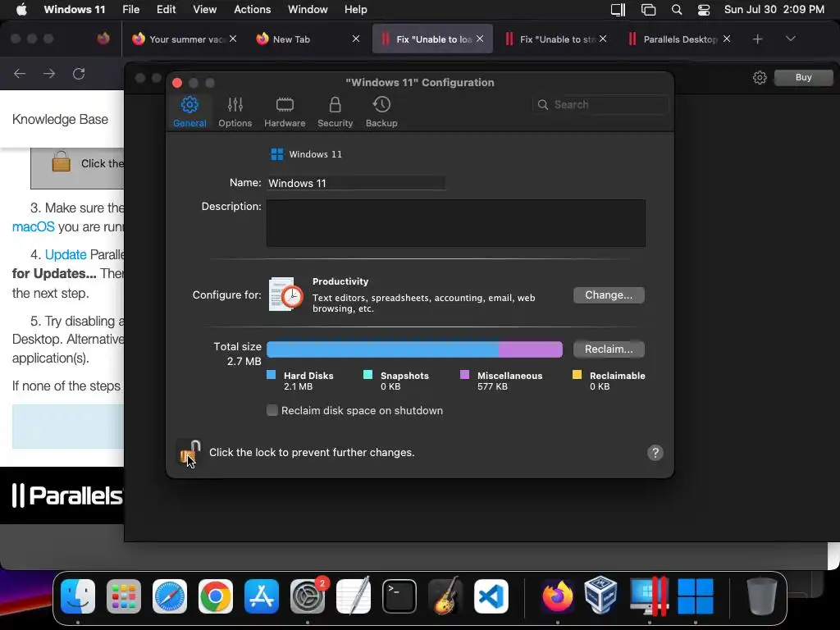Click the Reclaimable yellow swatch

577,375
